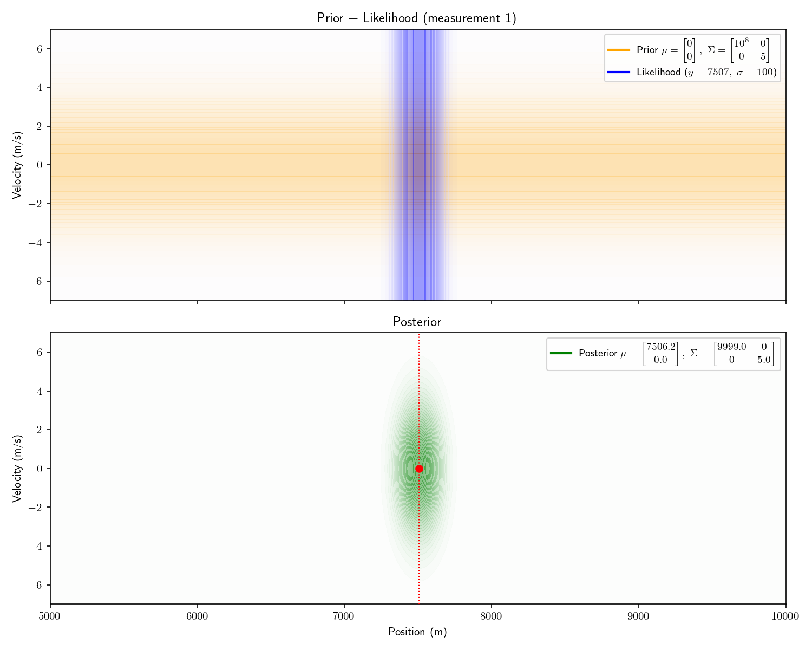Click the red posterior mean dot

pos(419,469)
